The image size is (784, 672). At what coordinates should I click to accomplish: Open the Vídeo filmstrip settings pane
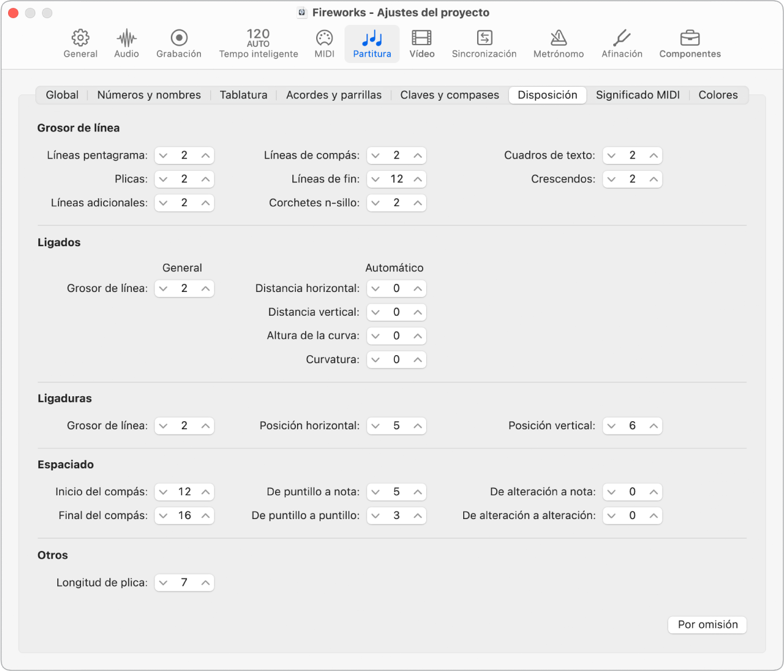[422, 44]
